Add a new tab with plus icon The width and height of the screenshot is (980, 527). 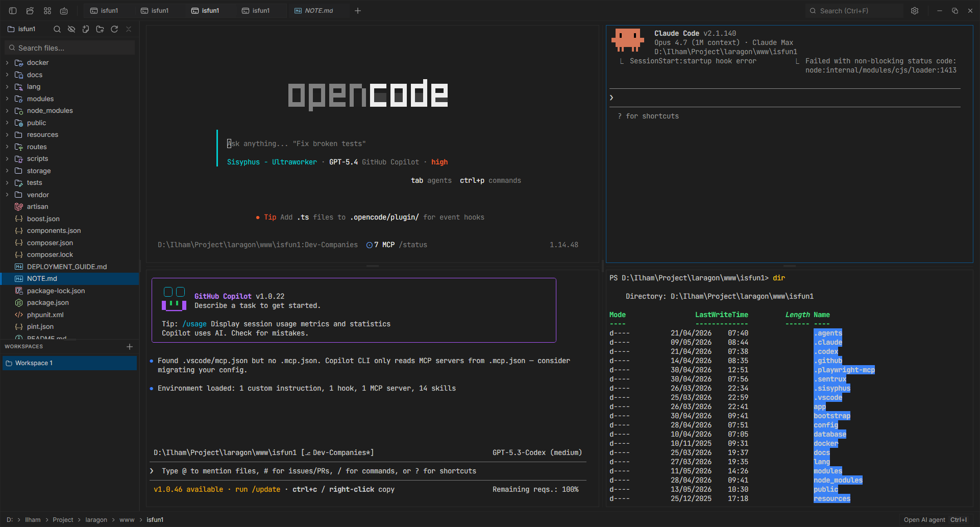(x=358, y=11)
